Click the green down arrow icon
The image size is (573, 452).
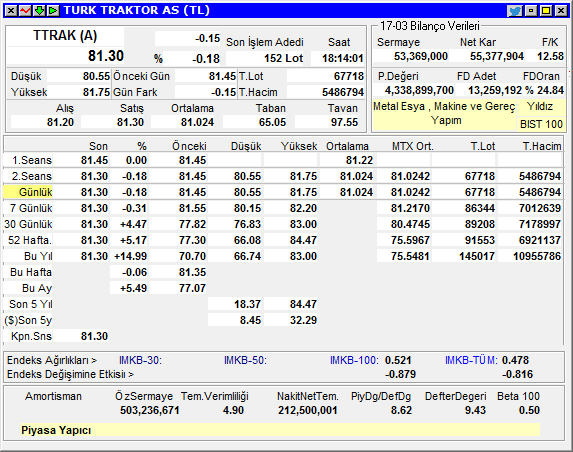click(x=39, y=11)
